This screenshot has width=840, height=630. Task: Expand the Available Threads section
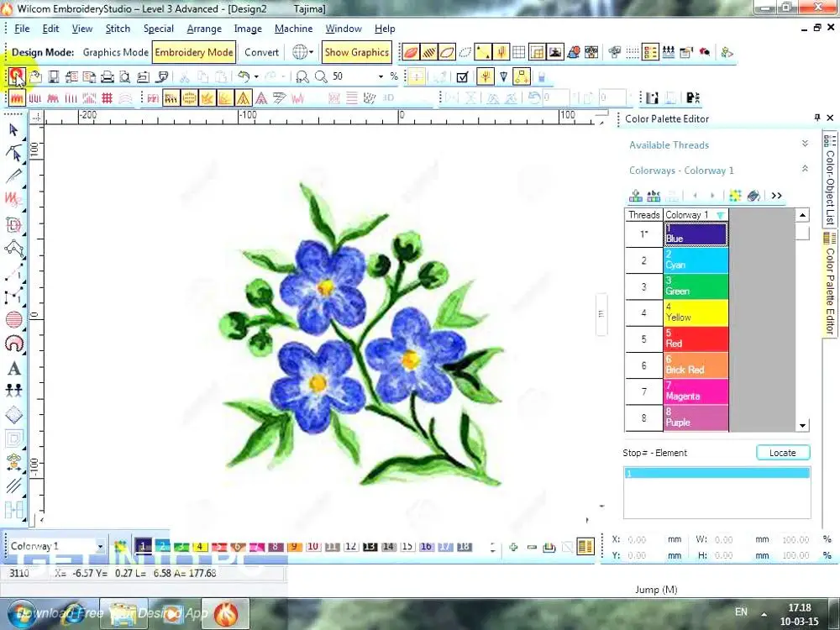(805, 144)
